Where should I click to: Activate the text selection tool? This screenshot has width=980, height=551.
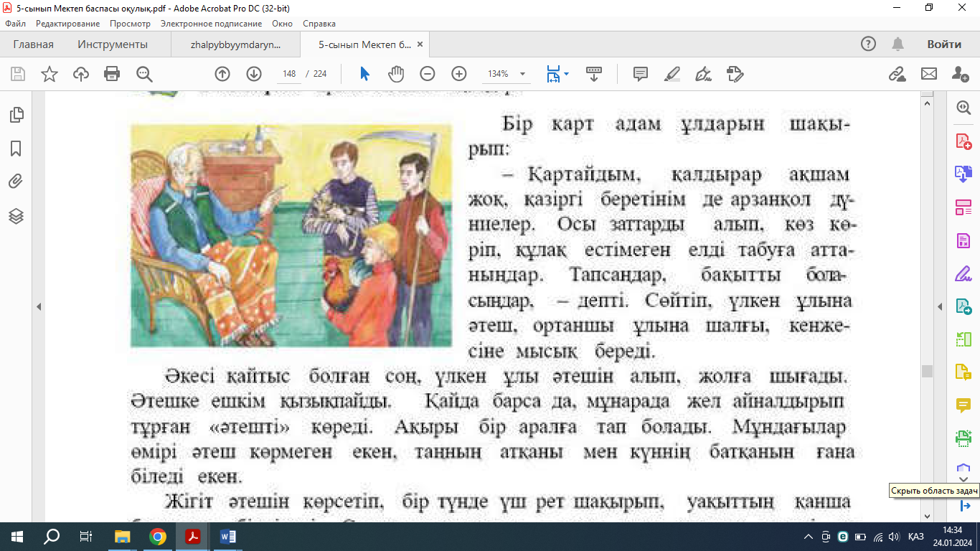click(x=363, y=74)
